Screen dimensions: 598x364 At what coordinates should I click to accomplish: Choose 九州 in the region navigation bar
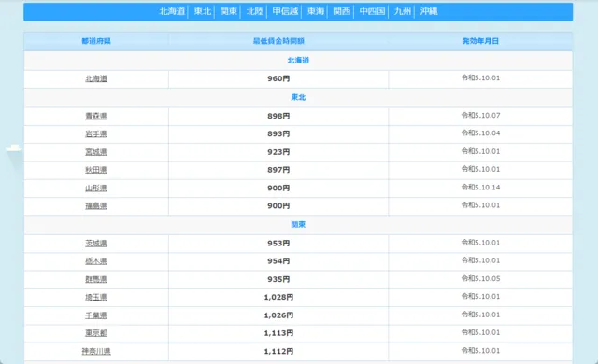[x=403, y=11]
